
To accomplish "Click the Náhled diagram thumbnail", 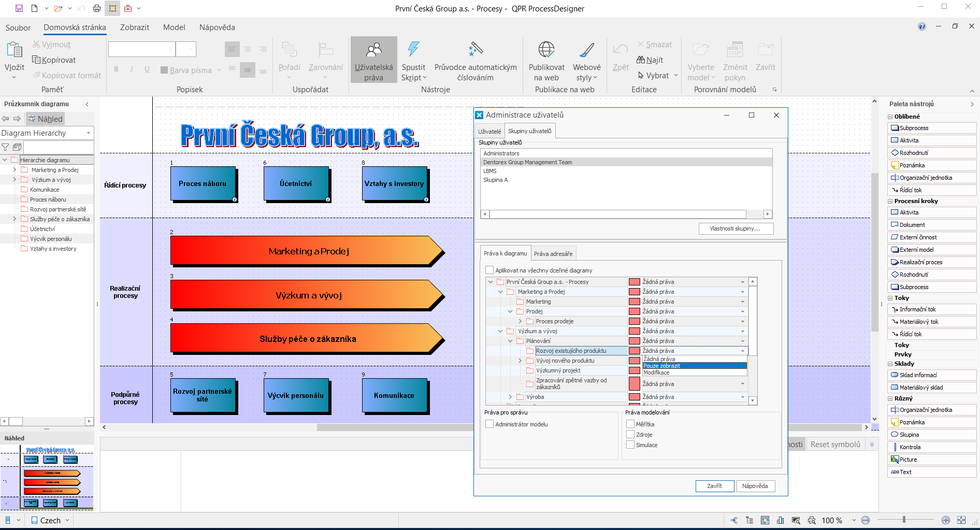I will [47, 477].
